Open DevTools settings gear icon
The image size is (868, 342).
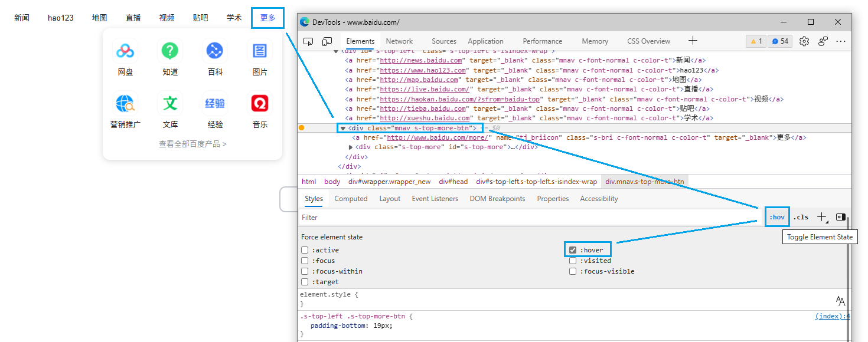(x=804, y=41)
